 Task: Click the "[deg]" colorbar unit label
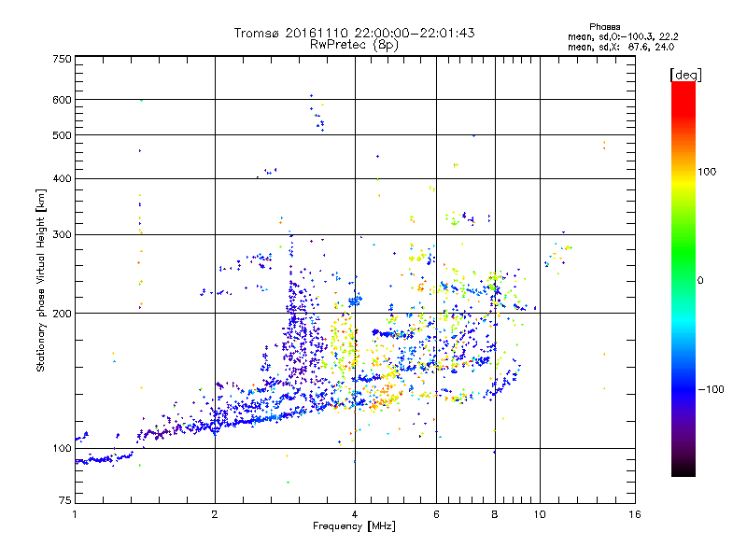685,75
